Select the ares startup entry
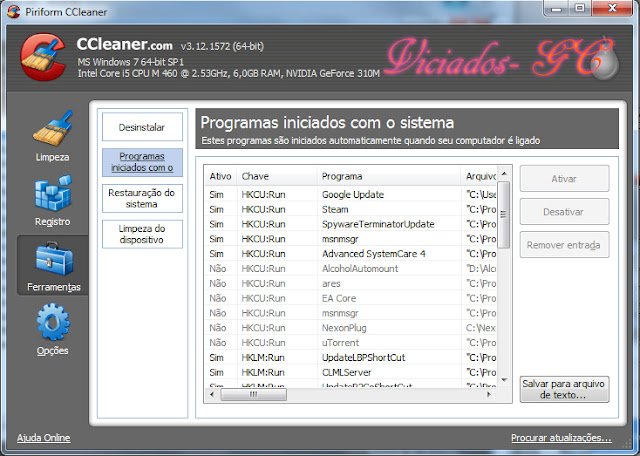640x456 pixels. (351, 283)
